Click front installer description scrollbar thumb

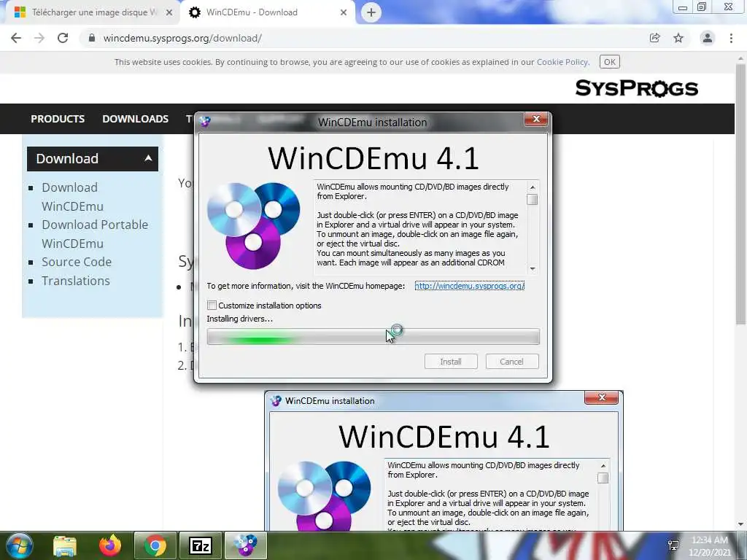pos(532,200)
